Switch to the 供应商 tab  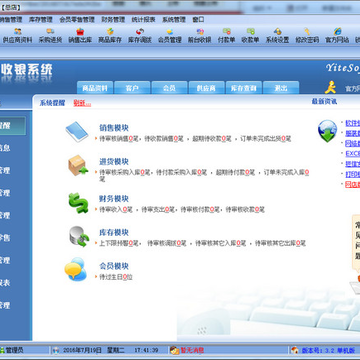206,88
